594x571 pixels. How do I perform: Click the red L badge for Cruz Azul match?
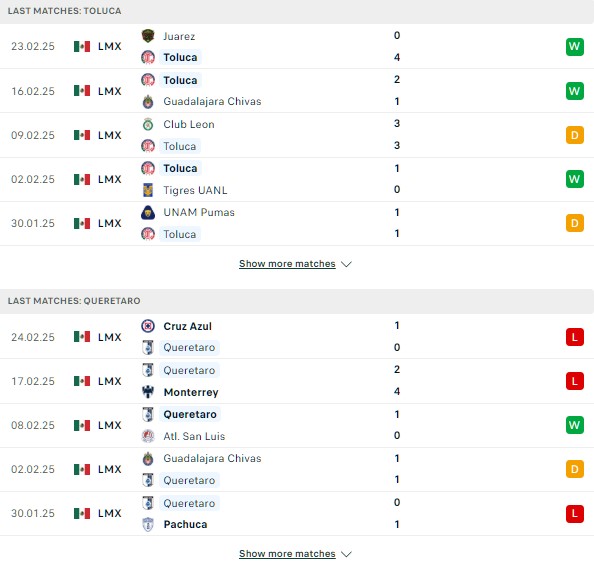coord(575,337)
